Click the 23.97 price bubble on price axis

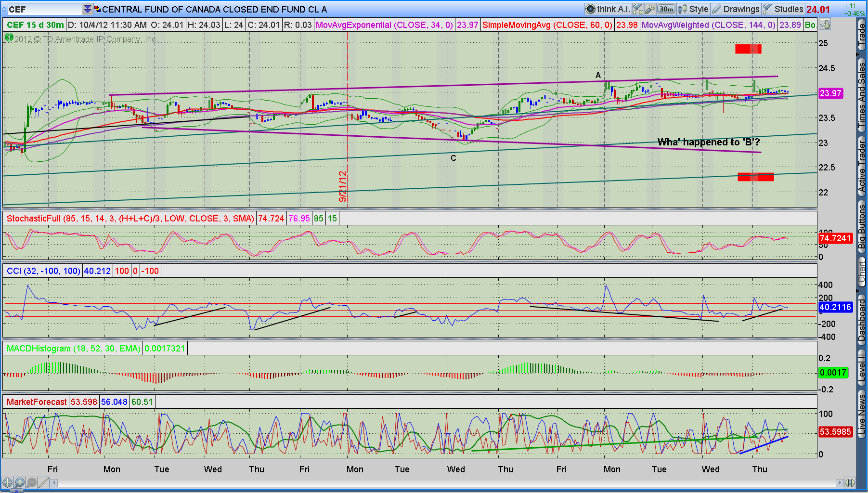click(830, 93)
